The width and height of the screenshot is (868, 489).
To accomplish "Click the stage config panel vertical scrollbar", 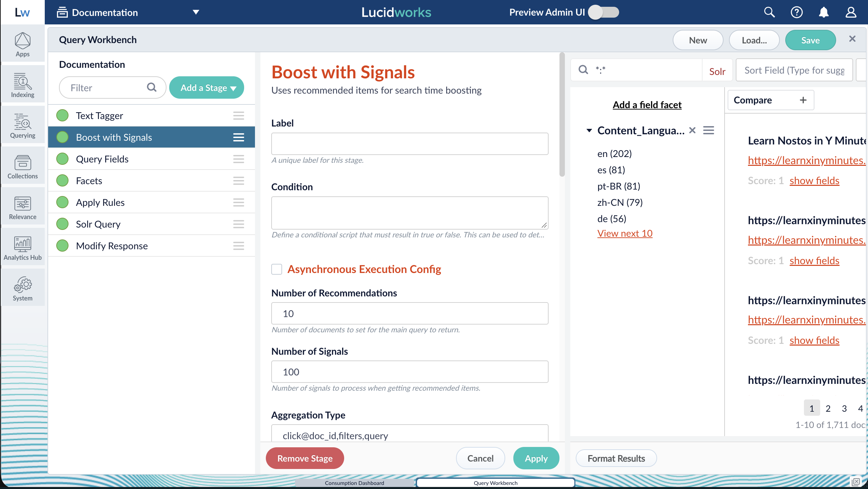I will pos(562,115).
